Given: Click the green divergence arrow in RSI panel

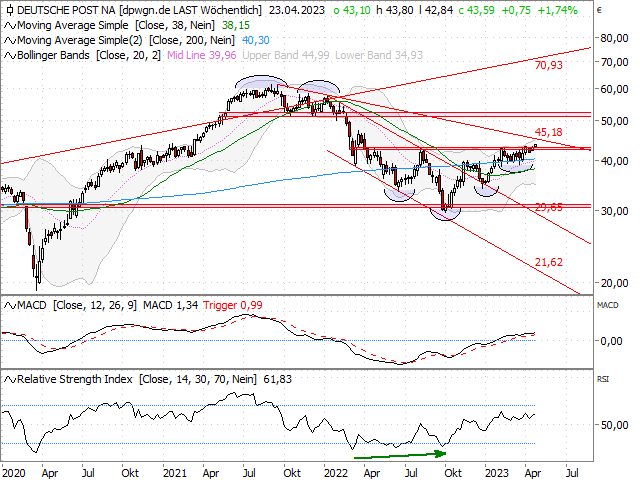Looking at the screenshot, I should pyautogui.click(x=400, y=455).
